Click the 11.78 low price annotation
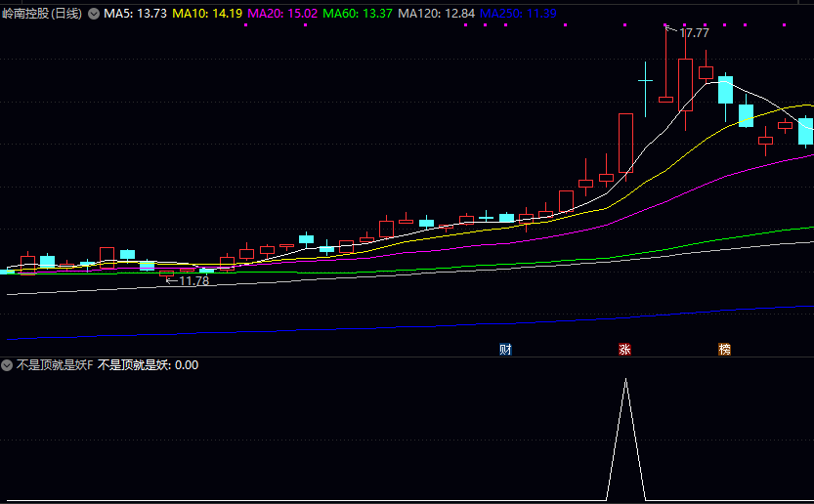 pyautogui.click(x=193, y=281)
